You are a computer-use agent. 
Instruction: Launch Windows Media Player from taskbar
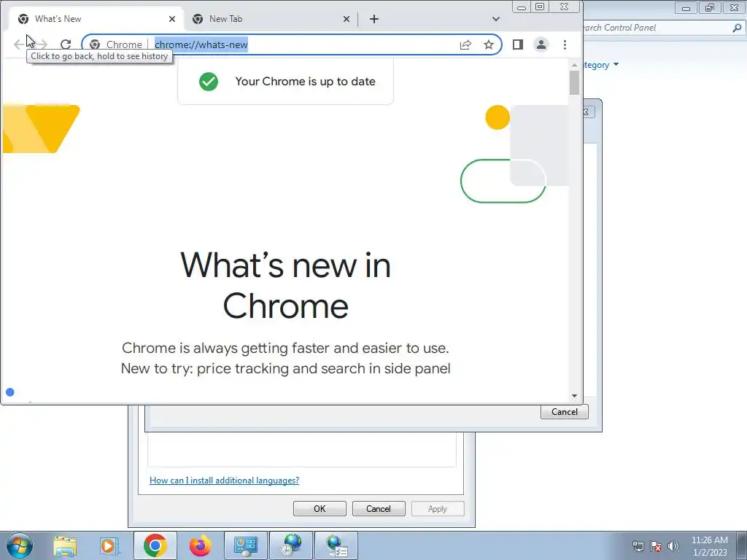click(x=108, y=545)
